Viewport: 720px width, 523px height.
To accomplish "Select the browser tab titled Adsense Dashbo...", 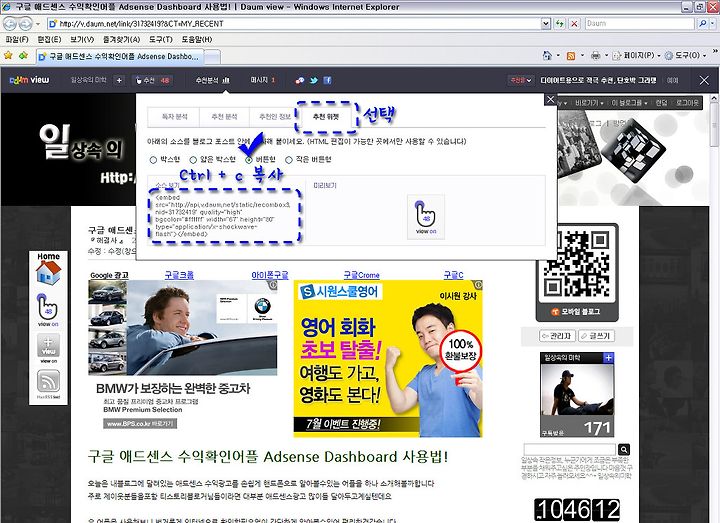I will tap(119, 56).
